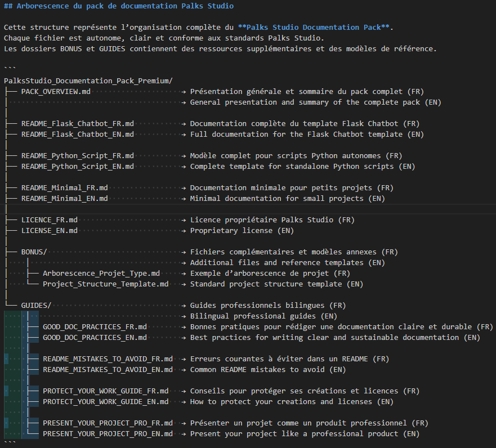
Task: Select Project_Structure_Template.md file name
Action: 106,284
